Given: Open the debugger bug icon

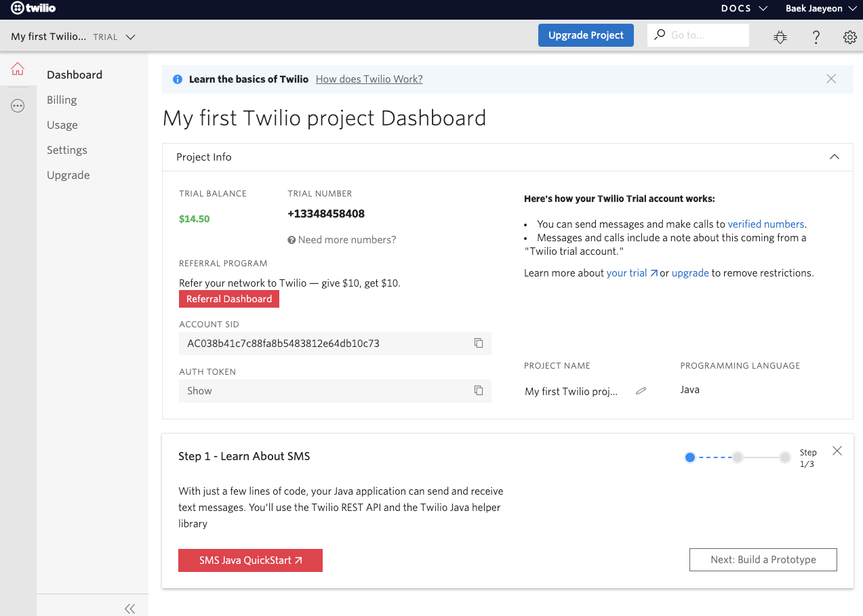Looking at the screenshot, I should click(780, 37).
